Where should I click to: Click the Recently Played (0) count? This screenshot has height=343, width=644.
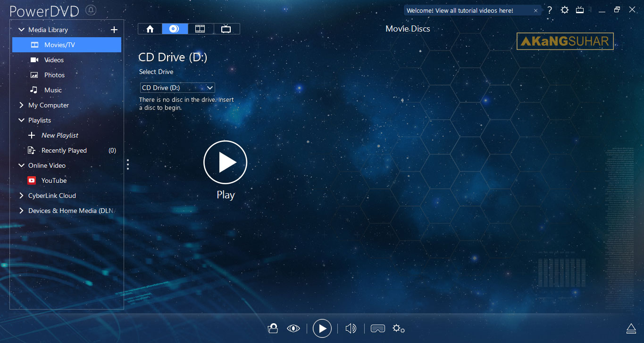pyautogui.click(x=112, y=150)
